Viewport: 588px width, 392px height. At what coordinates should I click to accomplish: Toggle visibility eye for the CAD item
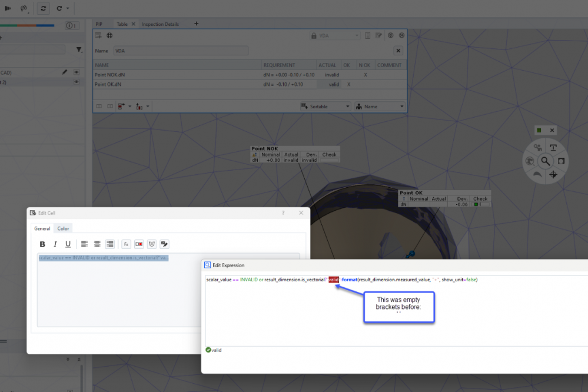click(76, 72)
